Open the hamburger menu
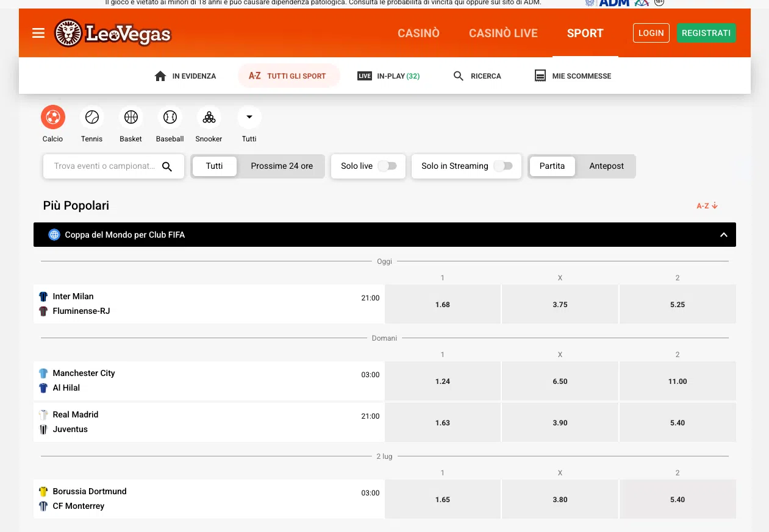This screenshot has height=532, width=769. coord(38,33)
